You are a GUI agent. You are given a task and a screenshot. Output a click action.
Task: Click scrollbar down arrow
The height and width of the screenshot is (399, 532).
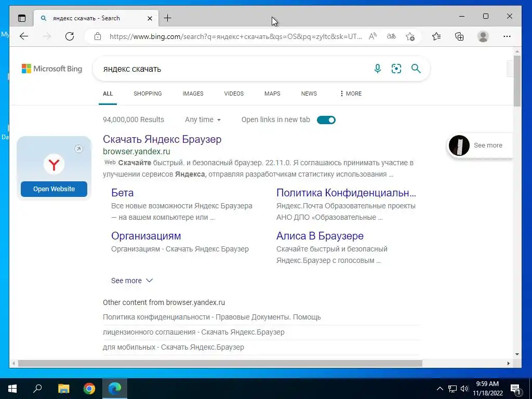tap(517, 354)
